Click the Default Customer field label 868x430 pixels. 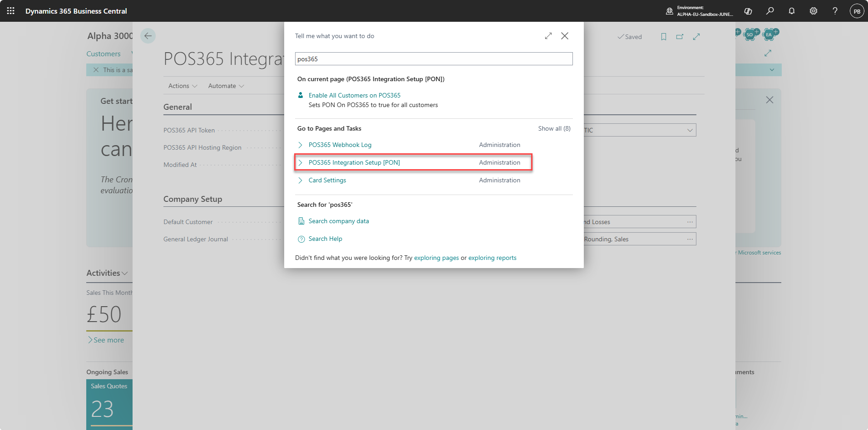[188, 222]
